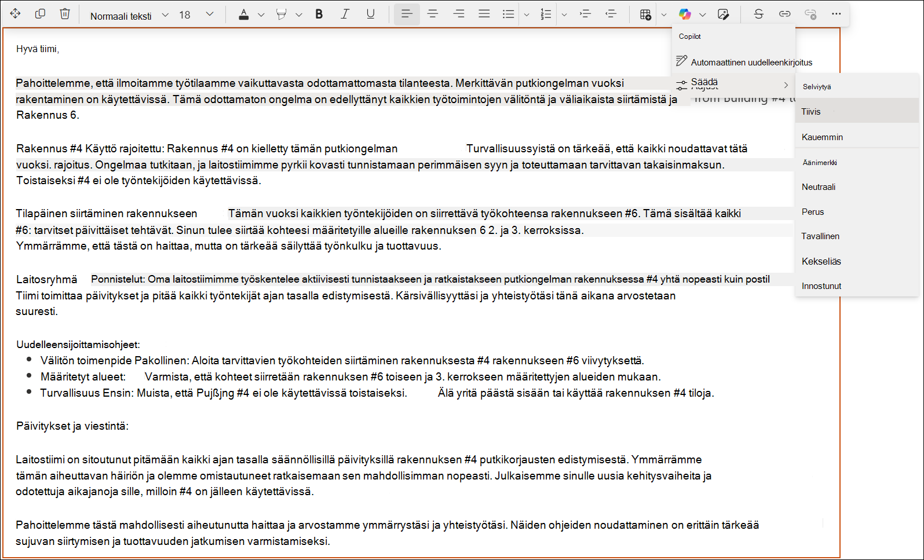
Task: Click the trash delete icon
Action: click(x=65, y=14)
